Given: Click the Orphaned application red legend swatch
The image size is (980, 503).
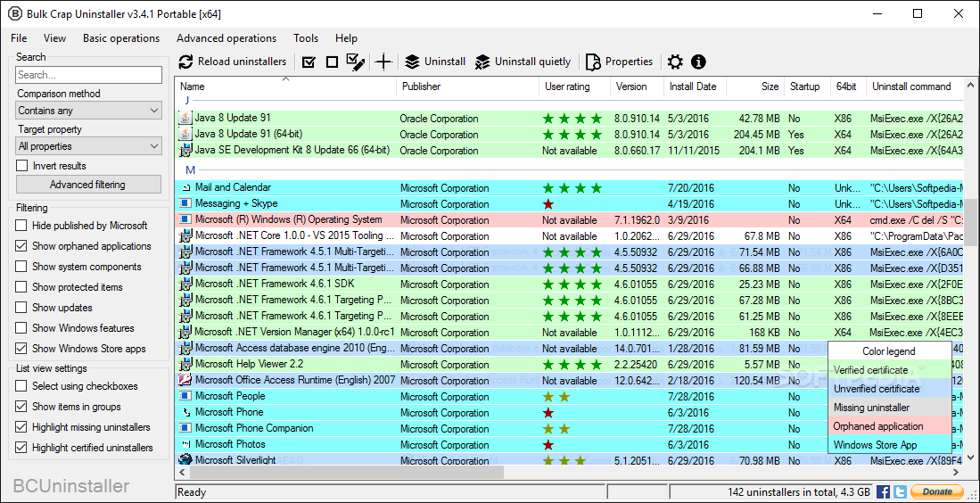Looking at the screenshot, I should (889, 426).
